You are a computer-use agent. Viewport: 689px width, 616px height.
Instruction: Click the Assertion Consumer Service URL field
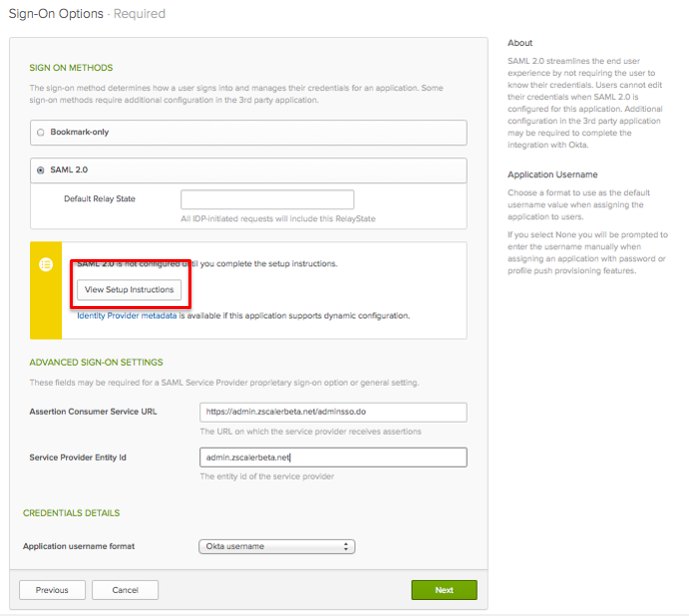tap(333, 412)
